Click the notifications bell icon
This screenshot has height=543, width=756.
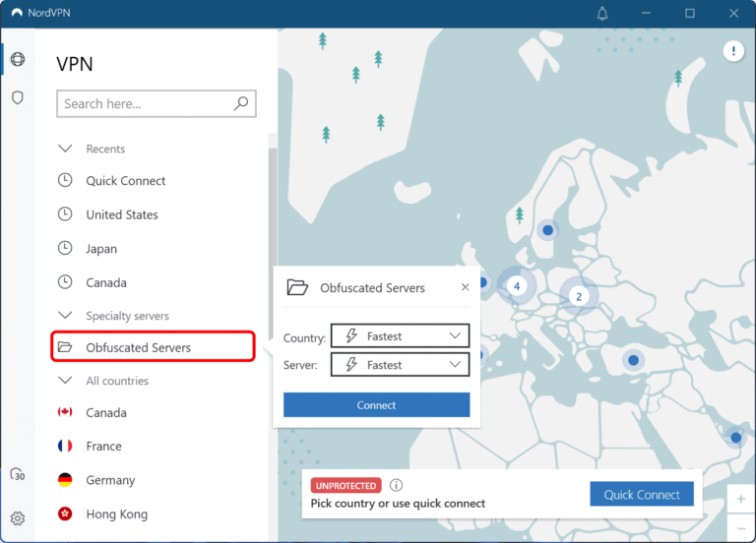pyautogui.click(x=602, y=14)
